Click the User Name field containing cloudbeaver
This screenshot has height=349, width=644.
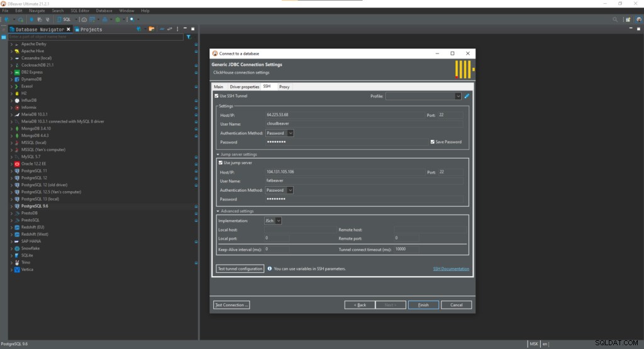click(364, 124)
